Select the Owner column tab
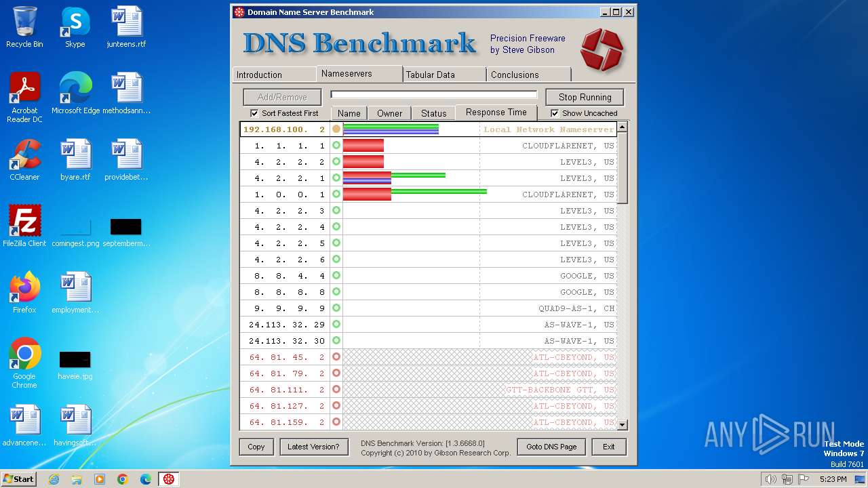868x488 pixels. coord(390,113)
